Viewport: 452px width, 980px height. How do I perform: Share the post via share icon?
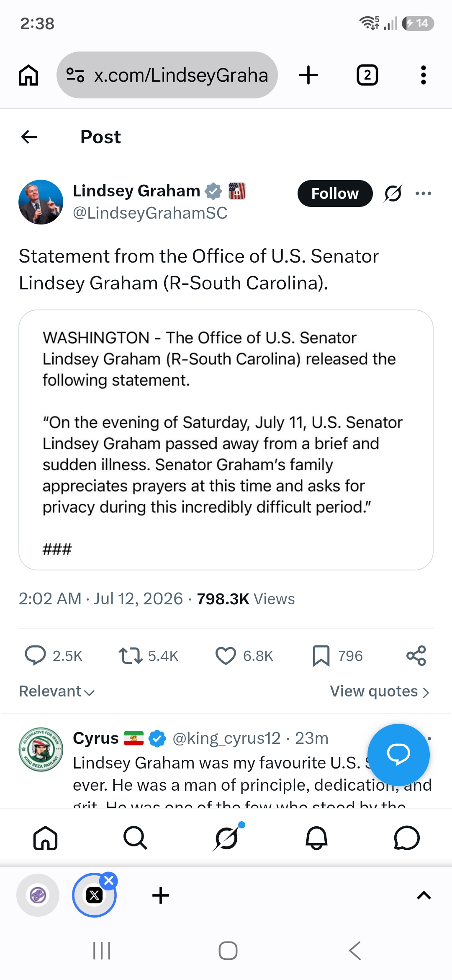pos(416,655)
